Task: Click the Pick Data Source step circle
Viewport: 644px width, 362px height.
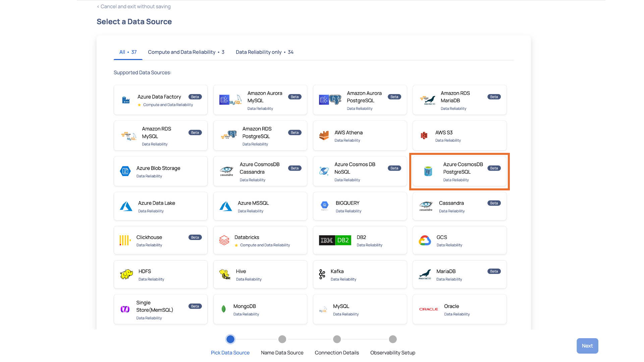Action: coord(230,339)
